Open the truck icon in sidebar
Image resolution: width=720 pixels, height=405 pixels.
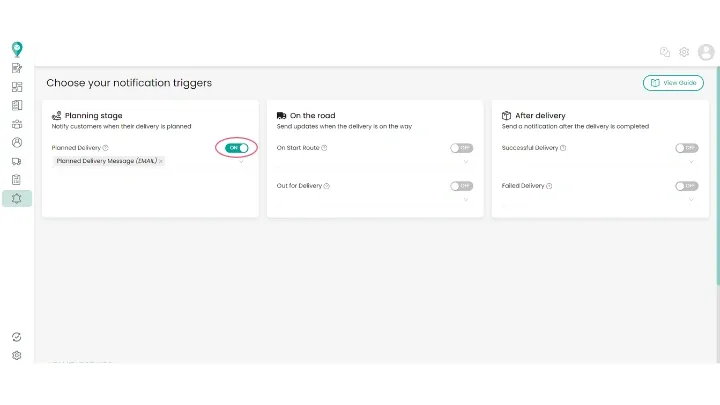pos(17,162)
